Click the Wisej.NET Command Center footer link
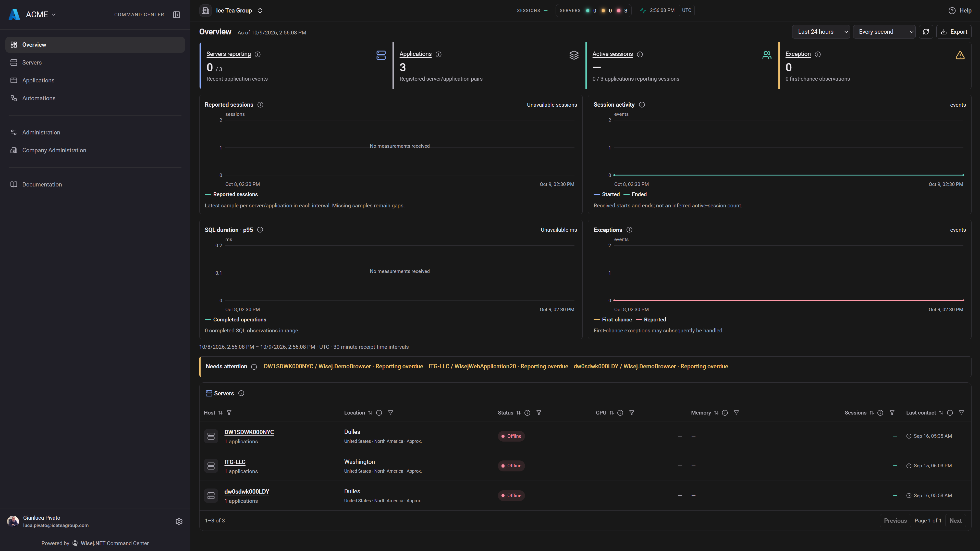This screenshot has height=551, width=980. (x=115, y=543)
